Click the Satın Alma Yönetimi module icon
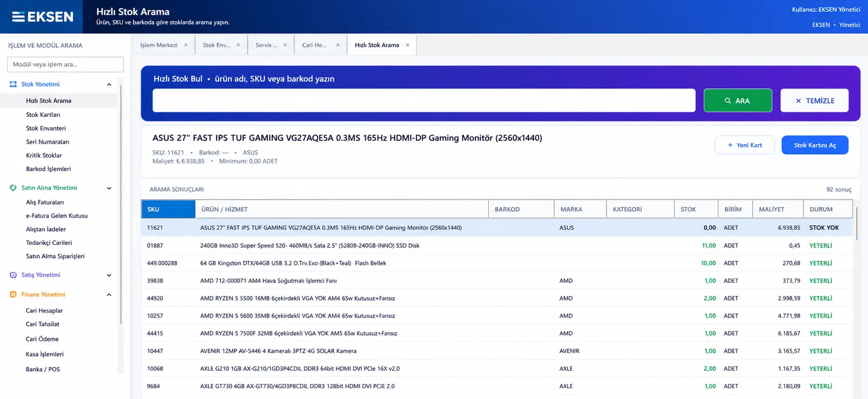 (x=13, y=188)
